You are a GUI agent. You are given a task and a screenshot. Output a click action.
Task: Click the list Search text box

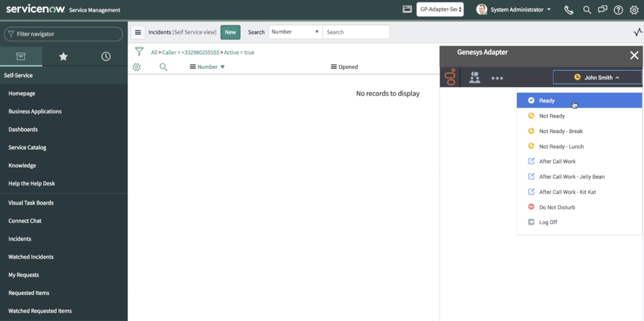[356, 32]
